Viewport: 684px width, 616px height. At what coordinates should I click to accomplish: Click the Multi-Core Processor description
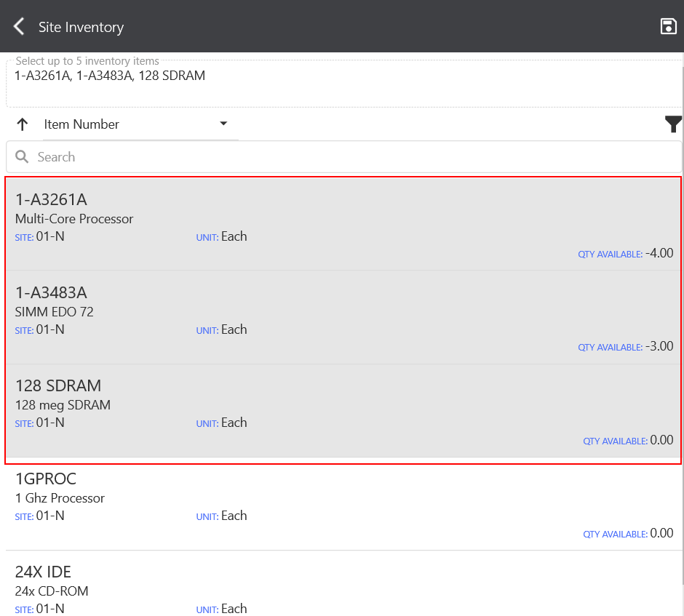74,219
